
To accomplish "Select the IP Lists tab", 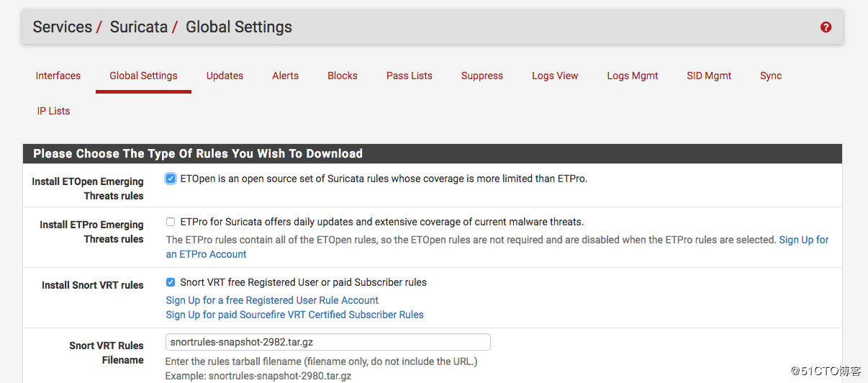I will (x=54, y=111).
